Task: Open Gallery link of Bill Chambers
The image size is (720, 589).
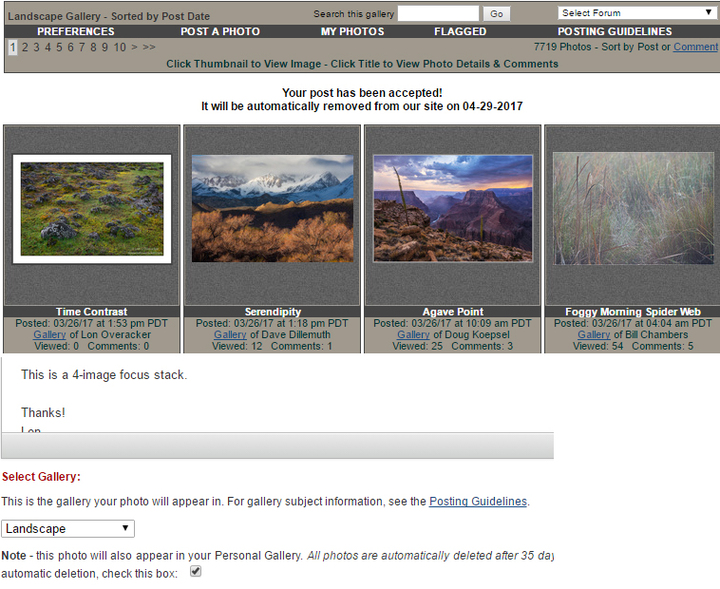Action: coord(594,335)
